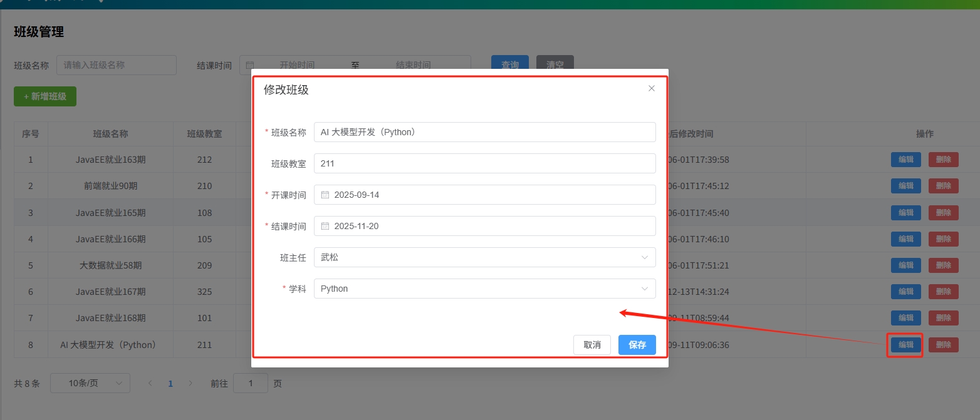Close the 修改班级 dialog with X
Image resolution: width=980 pixels, height=420 pixels.
point(651,88)
